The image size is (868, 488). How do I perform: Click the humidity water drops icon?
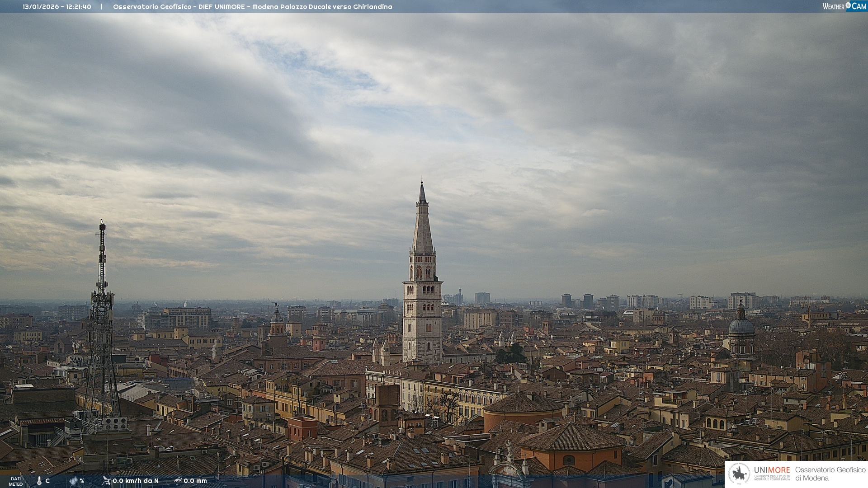point(74,481)
